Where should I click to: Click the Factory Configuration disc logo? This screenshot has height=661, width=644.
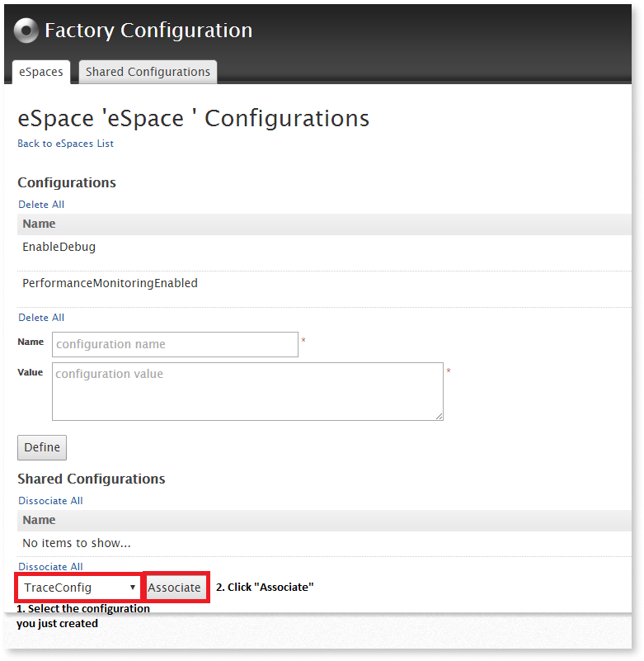[26, 30]
